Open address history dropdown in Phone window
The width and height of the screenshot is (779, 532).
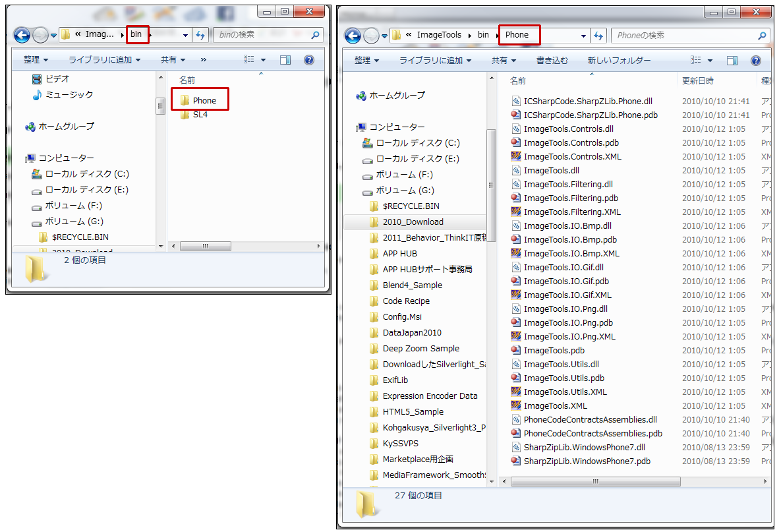583,36
